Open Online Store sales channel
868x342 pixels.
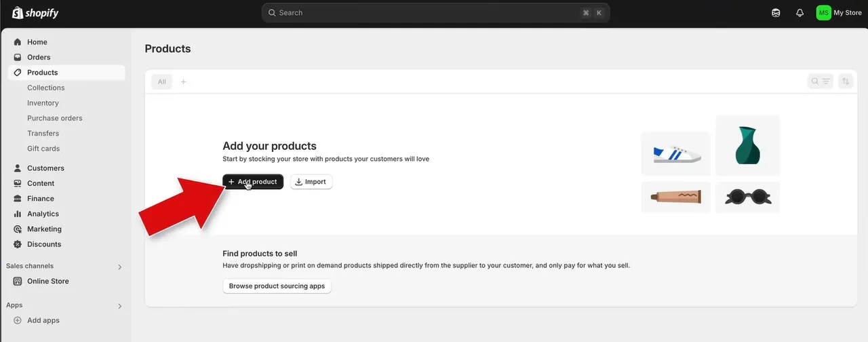point(47,281)
